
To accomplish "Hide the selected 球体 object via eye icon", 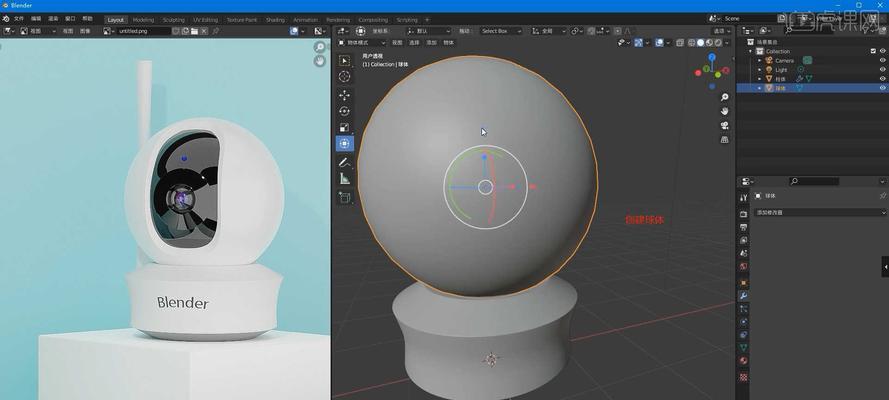I will point(882,88).
